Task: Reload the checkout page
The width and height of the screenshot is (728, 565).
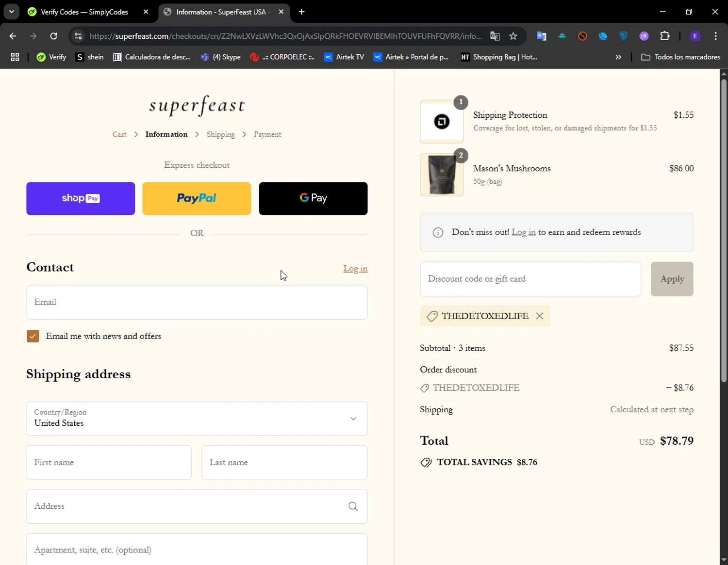Action: pyautogui.click(x=54, y=36)
